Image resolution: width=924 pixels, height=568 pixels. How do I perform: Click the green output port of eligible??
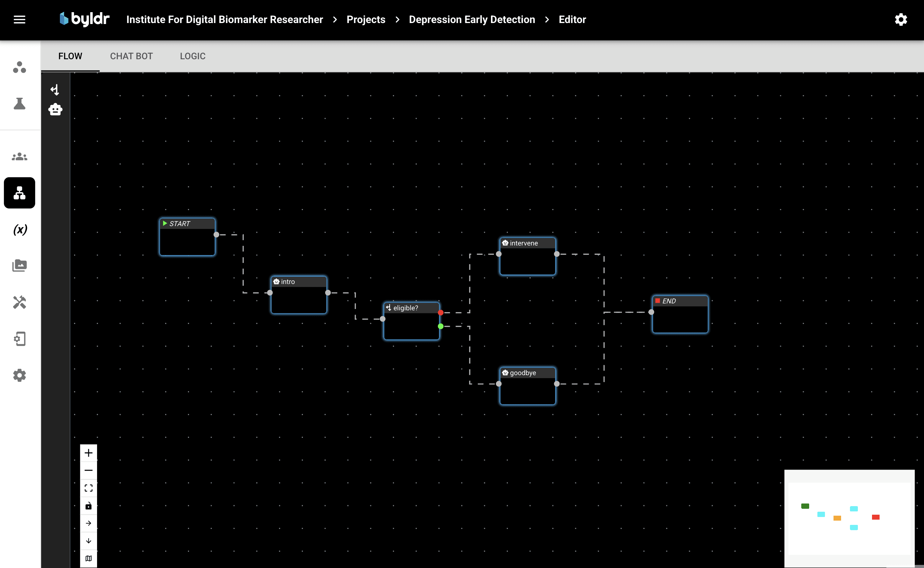click(441, 326)
